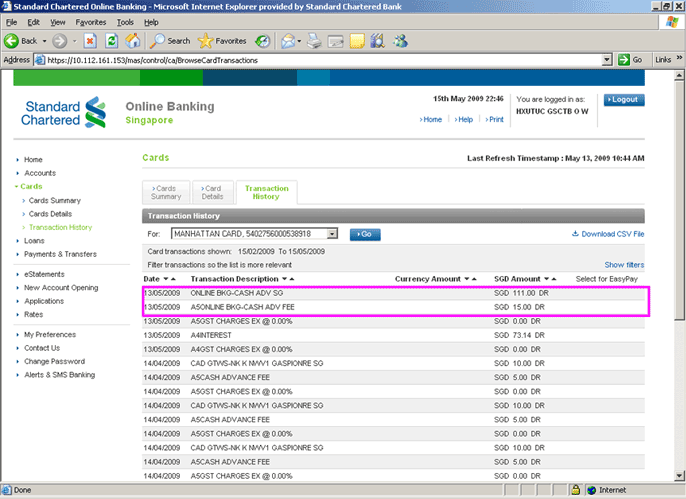
Task: Open the MANHATTAN CARD account dropdown
Action: point(332,234)
